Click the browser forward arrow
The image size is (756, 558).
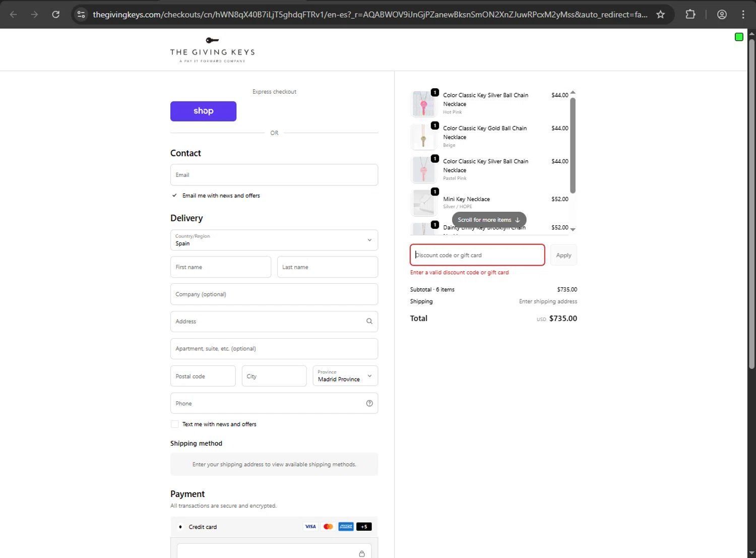point(34,14)
